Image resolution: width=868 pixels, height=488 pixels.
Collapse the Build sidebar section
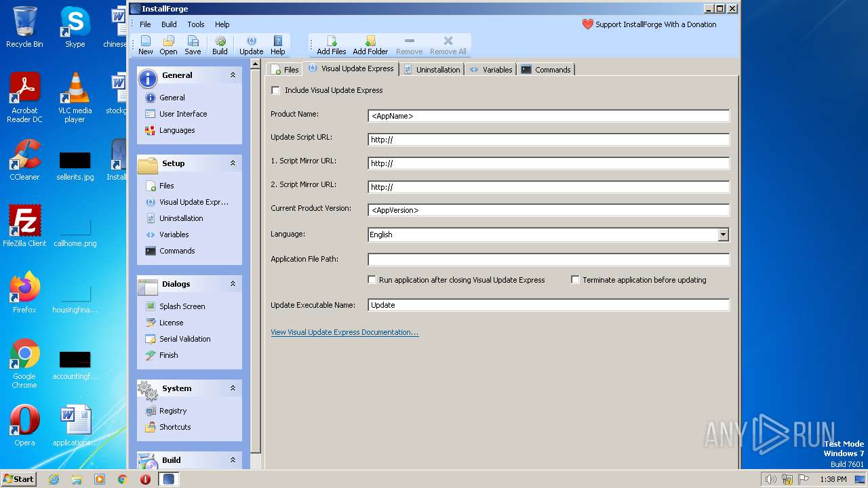coord(233,460)
